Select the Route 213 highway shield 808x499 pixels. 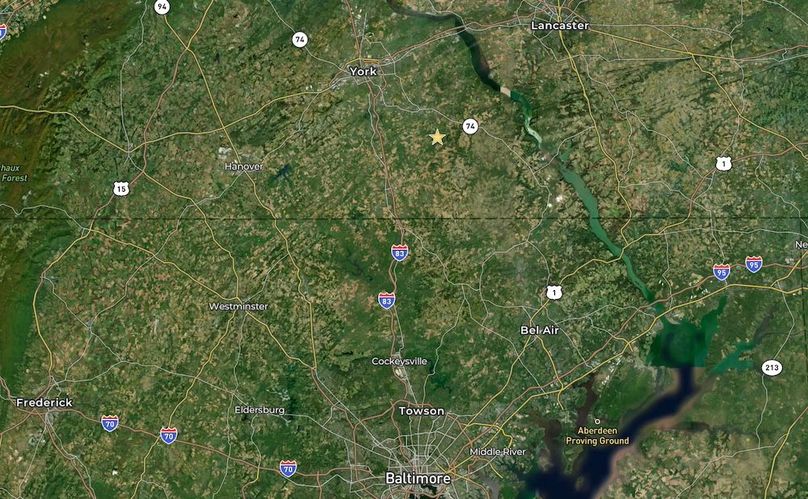click(x=771, y=368)
